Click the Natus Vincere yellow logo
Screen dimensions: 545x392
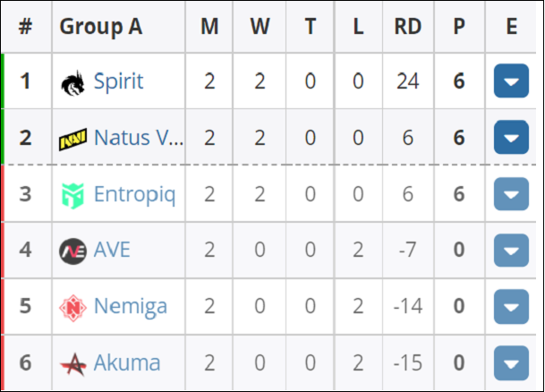pos(72,139)
